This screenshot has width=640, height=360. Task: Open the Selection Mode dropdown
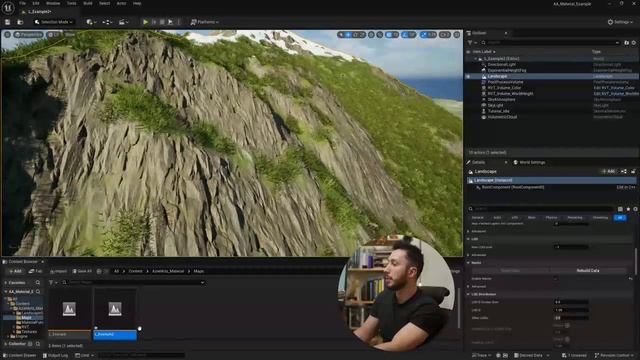point(54,22)
